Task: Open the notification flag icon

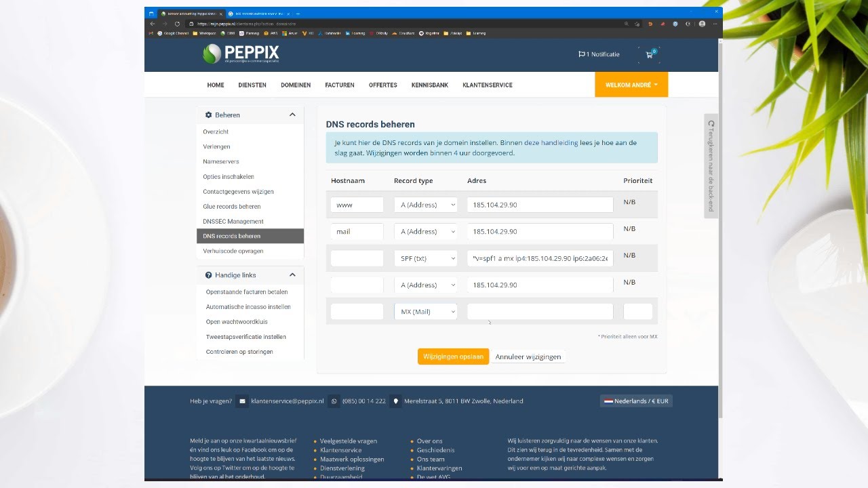Action: click(x=581, y=54)
